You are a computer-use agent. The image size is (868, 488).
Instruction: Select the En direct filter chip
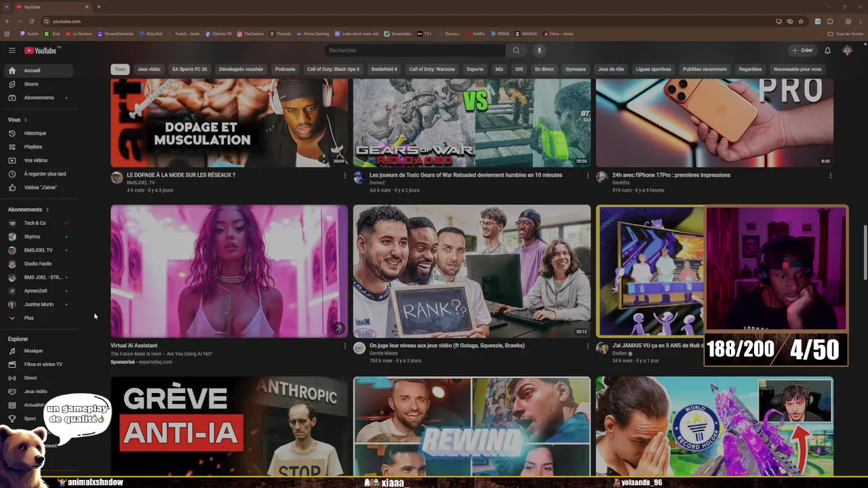[545, 69]
